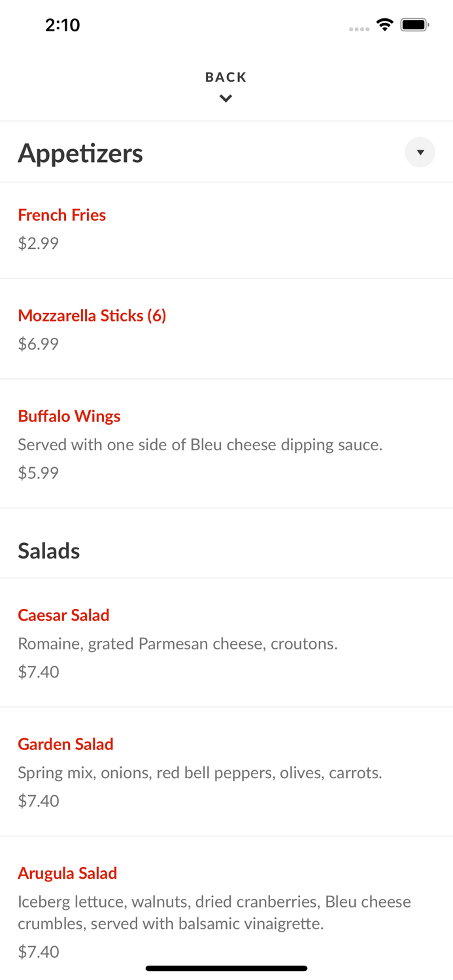Click the Appetizers section header

pos(80,152)
